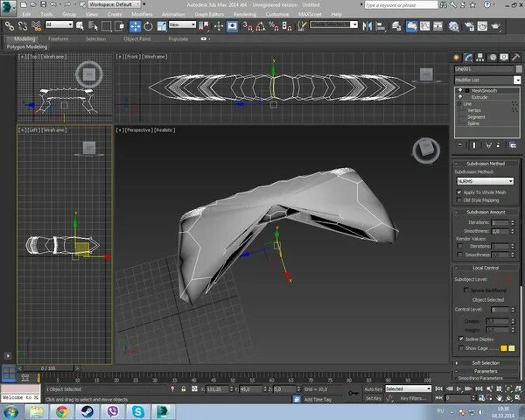Click the Line001 object color swatch
The width and height of the screenshot is (525, 420).
coord(519,69)
